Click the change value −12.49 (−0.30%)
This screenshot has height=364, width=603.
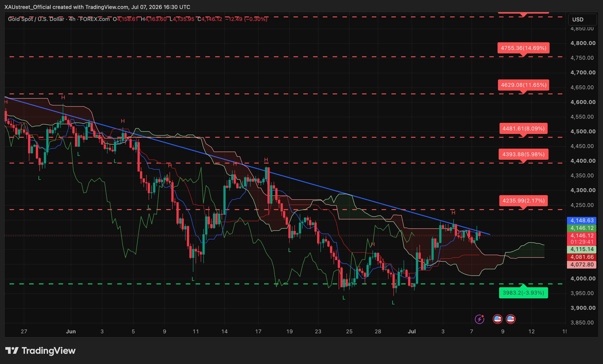tap(246, 19)
